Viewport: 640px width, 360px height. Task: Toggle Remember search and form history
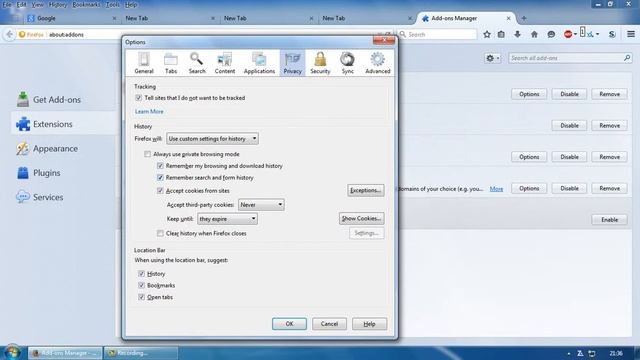tap(160, 178)
